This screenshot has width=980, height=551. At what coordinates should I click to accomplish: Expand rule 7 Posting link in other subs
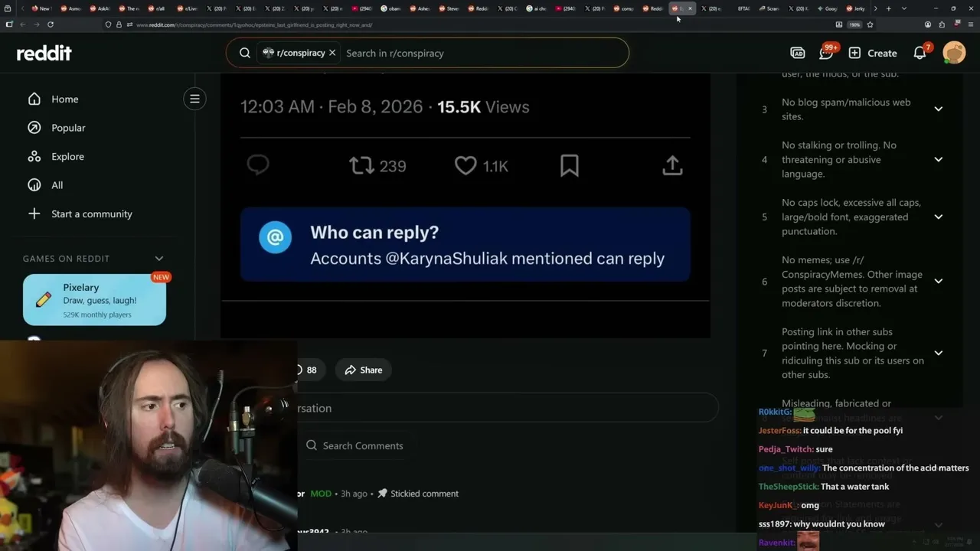pyautogui.click(x=938, y=353)
